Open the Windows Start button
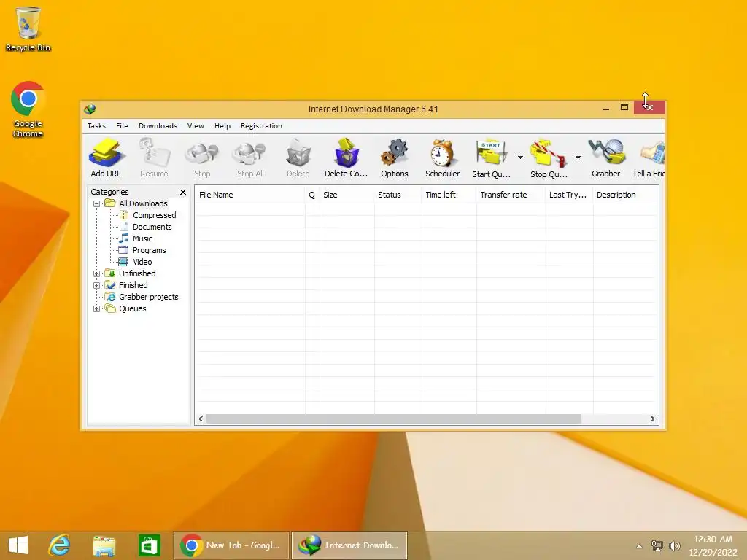 18,545
